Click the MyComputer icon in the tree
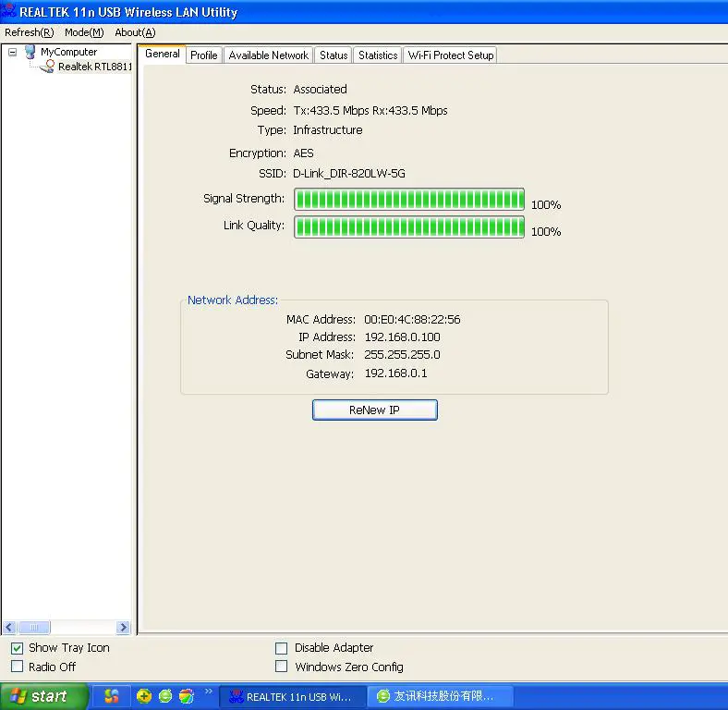 click(30, 52)
